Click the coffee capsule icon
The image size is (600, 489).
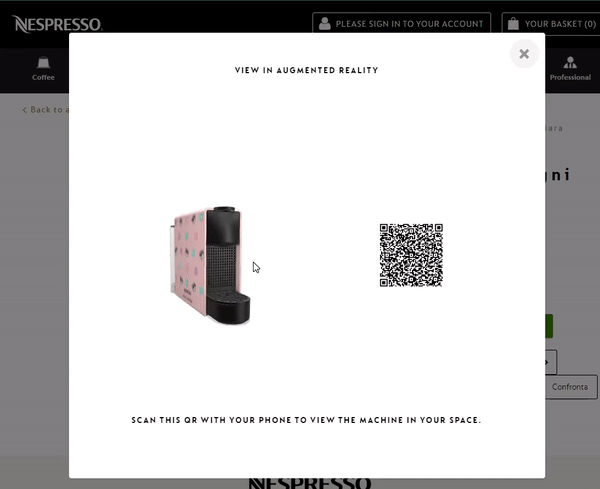click(43, 63)
